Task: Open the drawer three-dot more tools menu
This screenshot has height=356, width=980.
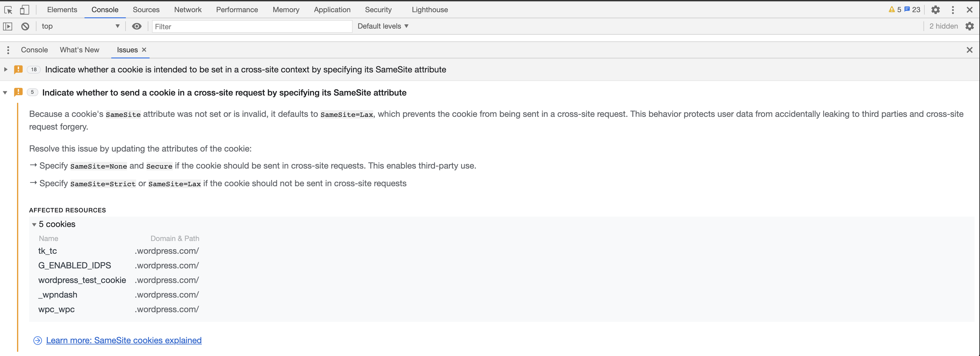Action: tap(8, 50)
